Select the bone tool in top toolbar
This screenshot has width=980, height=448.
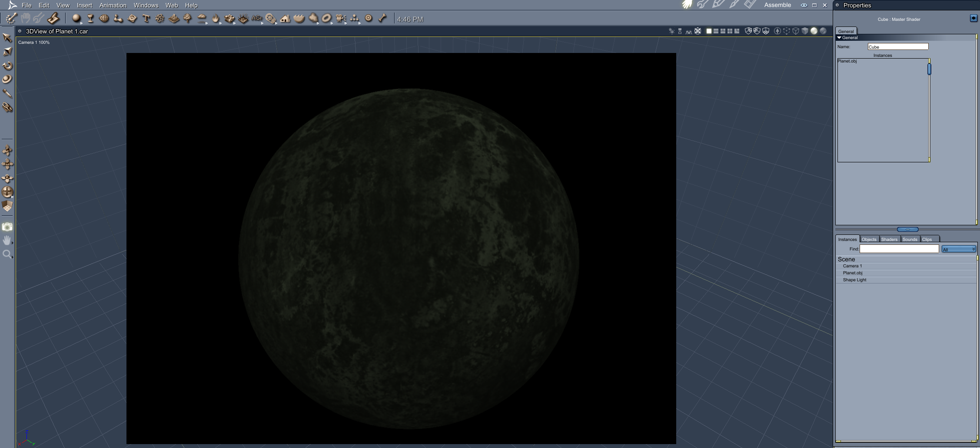(x=382, y=18)
